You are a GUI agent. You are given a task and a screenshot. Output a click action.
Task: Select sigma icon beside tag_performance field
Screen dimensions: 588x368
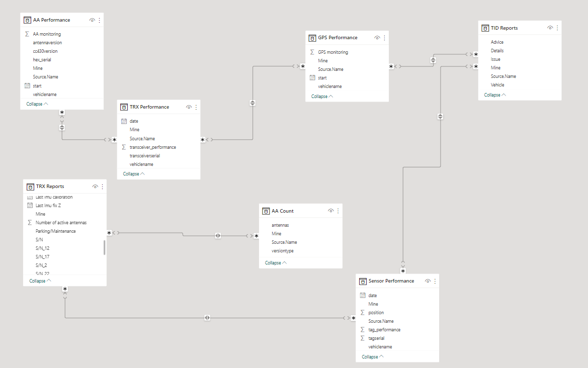pos(363,330)
